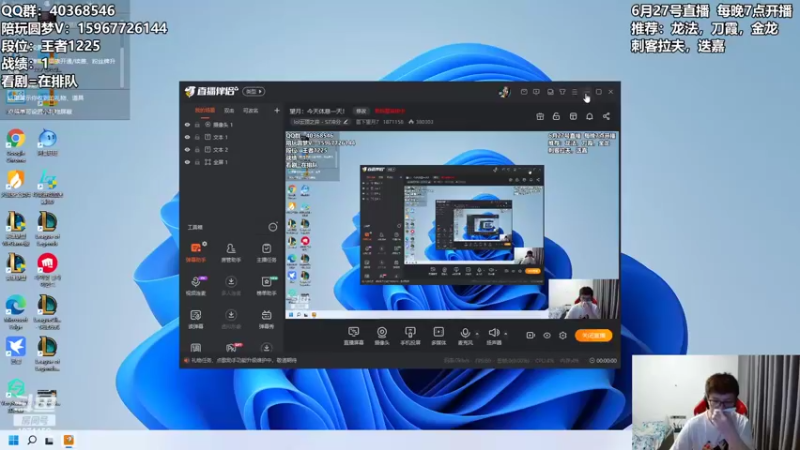The height and width of the screenshot is (450, 800).
Task: Open the 弹幕助手 tool in the toolbox
Action: point(196,252)
